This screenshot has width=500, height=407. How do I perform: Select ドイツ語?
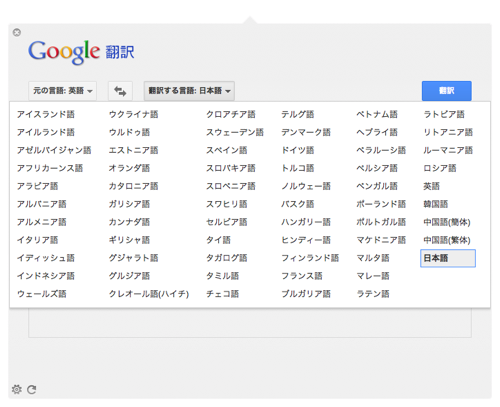click(x=298, y=150)
